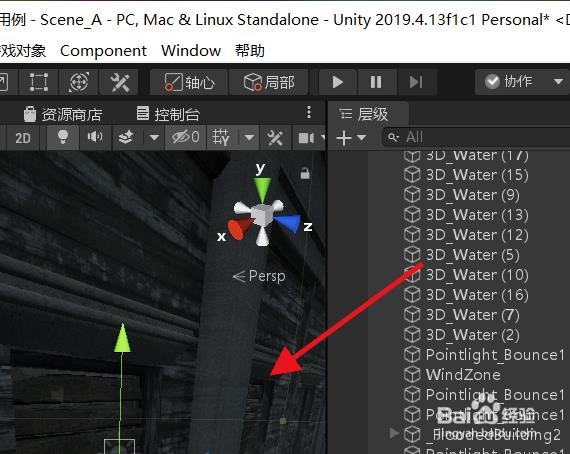Screen dimensions: 570x454
Task: Open the scene panel three-dot options menu
Action: coord(309,112)
